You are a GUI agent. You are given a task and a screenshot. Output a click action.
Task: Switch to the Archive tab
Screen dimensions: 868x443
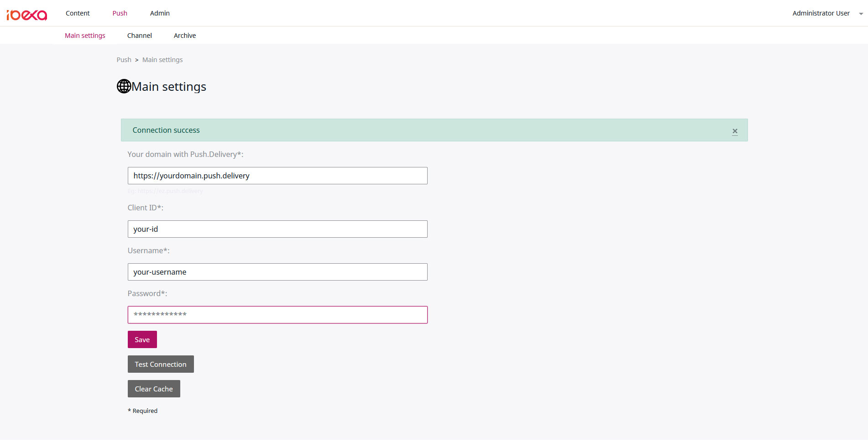coord(185,36)
